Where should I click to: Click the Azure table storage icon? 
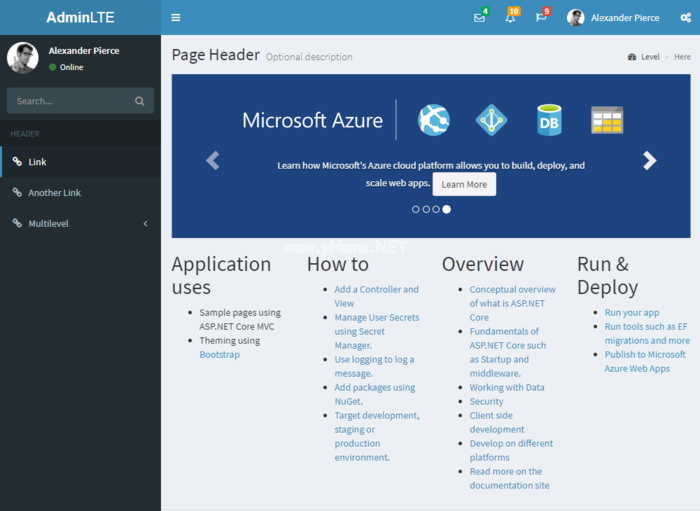pyautogui.click(x=607, y=120)
